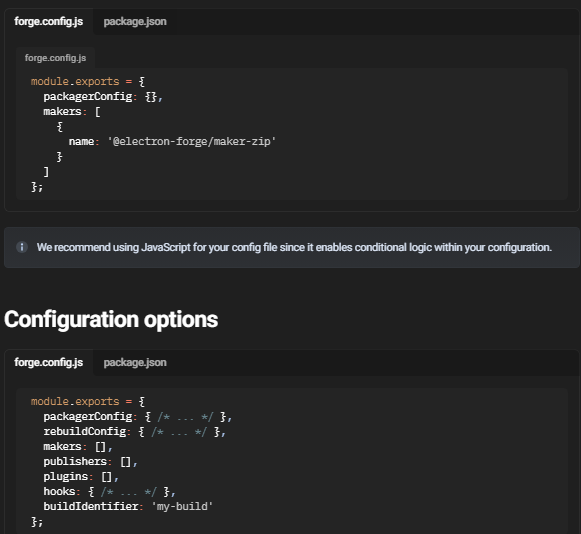Click the plugins: [] line
This screenshot has width=581, height=534.
click(81, 477)
